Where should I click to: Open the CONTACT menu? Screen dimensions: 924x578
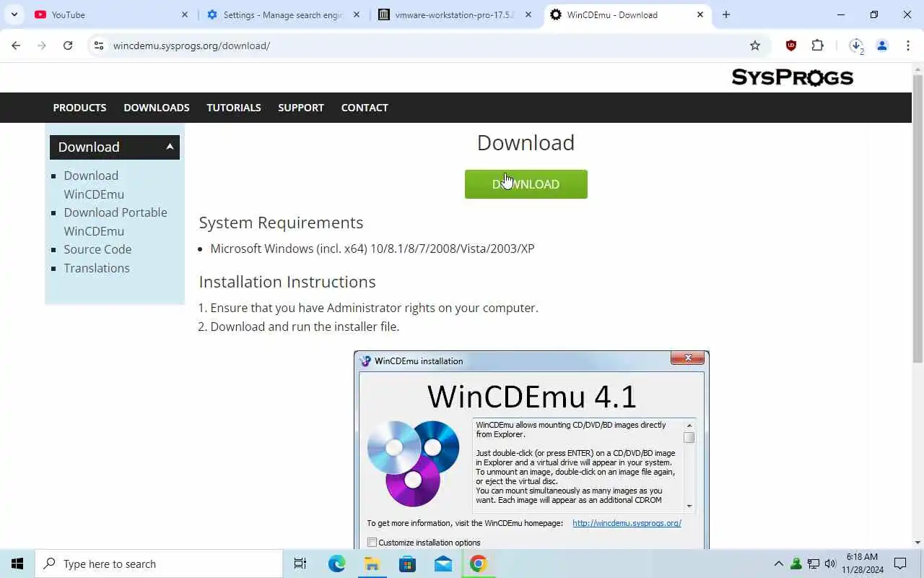(x=365, y=108)
